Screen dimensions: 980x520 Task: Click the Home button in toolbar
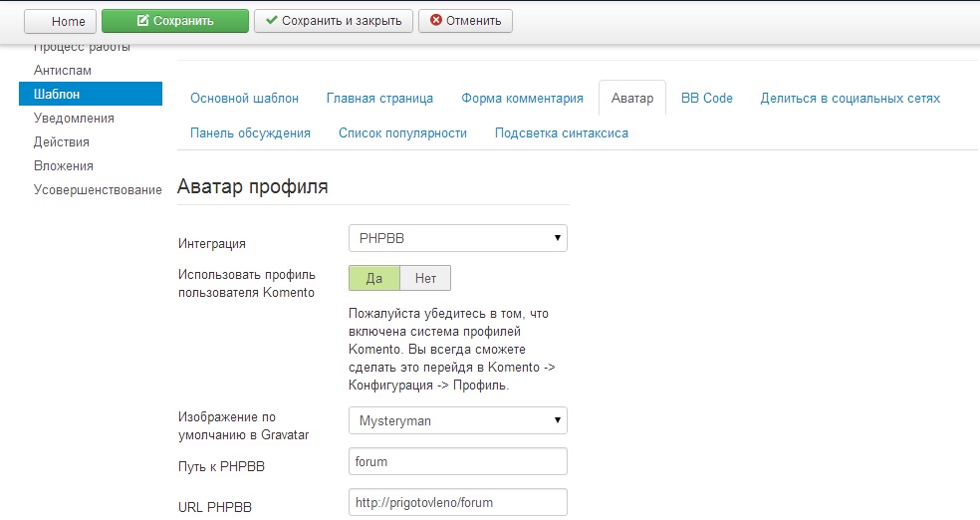click(x=60, y=20)
